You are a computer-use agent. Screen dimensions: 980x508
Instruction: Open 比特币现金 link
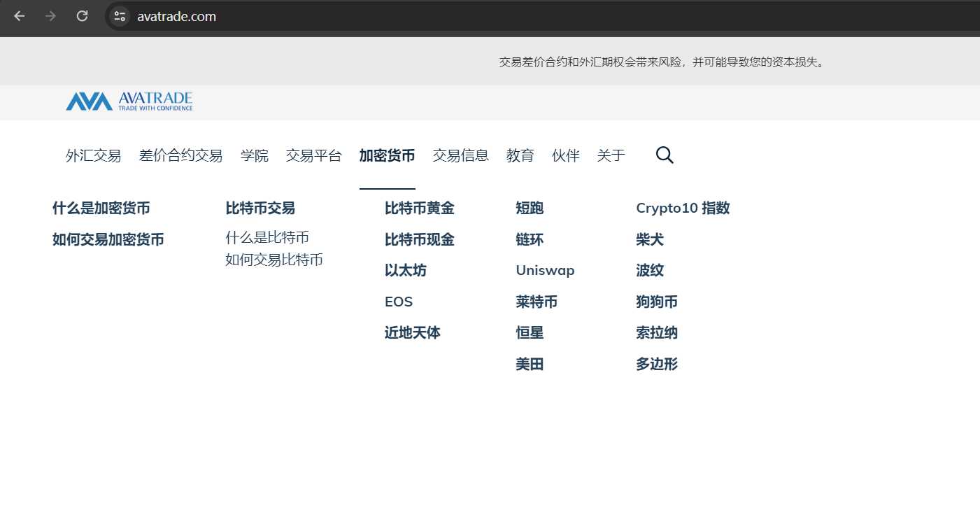[x=420, y=240]
